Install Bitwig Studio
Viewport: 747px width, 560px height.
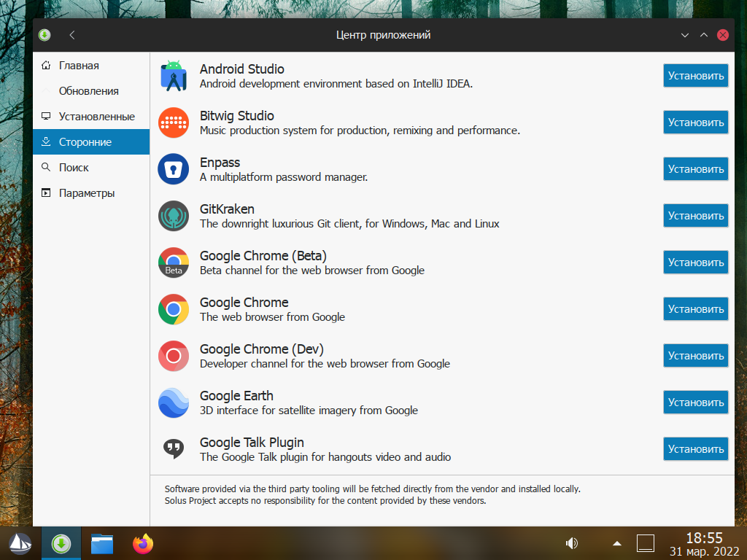pos(695,122)
